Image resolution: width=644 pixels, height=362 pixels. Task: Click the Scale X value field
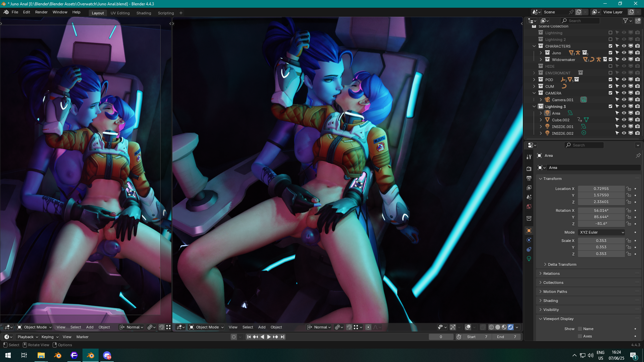(x=601, y=241)
